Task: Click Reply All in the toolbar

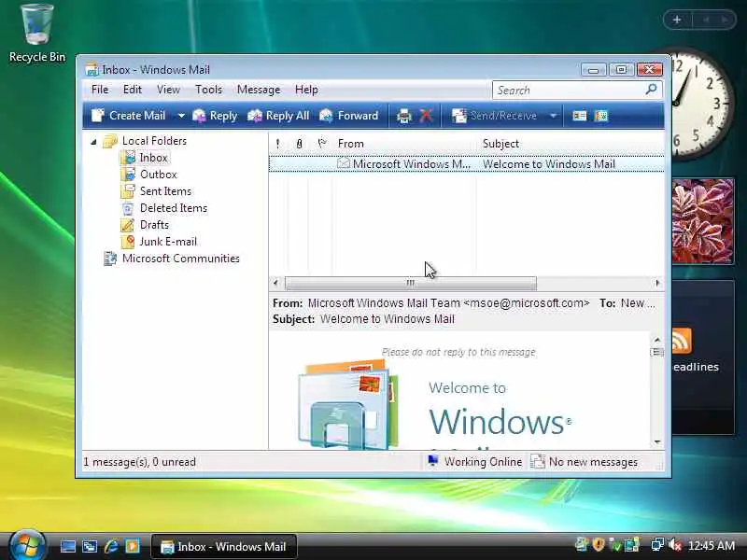Action: (278, 116)
